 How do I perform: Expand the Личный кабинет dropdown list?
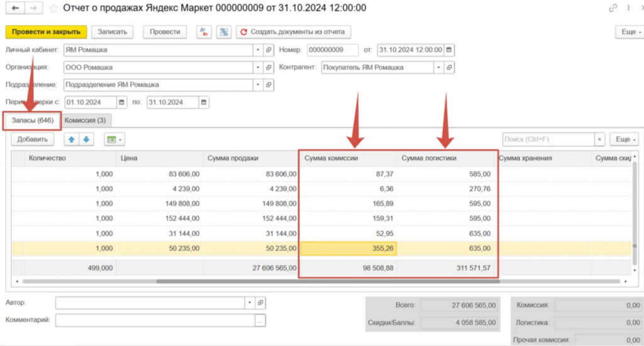[x=258, y=50]
